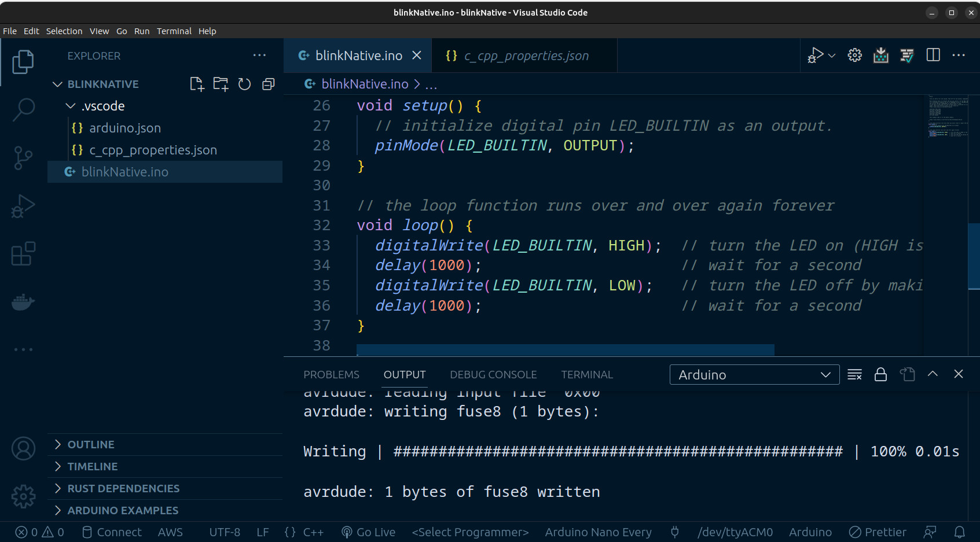Image resolution: width=980 pixels, height=542 pixels.
Task: Click the gear icon in the editor toolbar
Action: [x=854, y=56]
